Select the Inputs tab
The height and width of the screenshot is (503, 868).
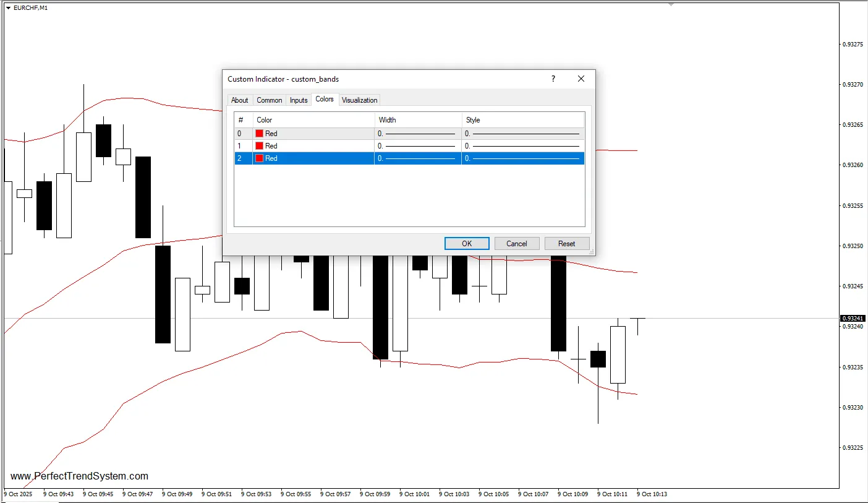[299, 100]
